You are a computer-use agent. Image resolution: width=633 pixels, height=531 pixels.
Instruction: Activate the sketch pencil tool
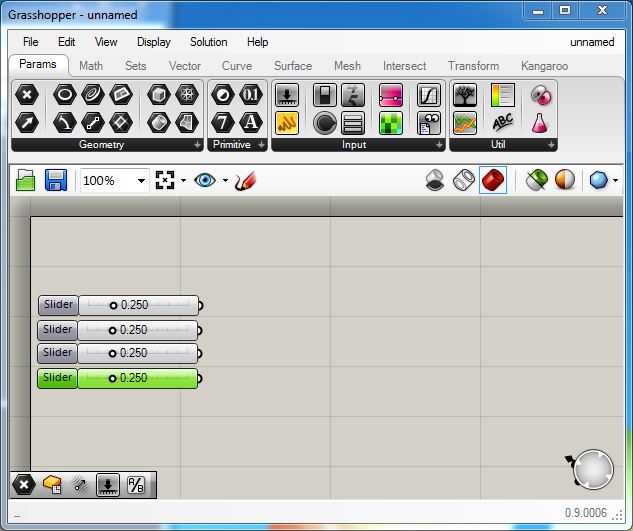tap(245, 180)
